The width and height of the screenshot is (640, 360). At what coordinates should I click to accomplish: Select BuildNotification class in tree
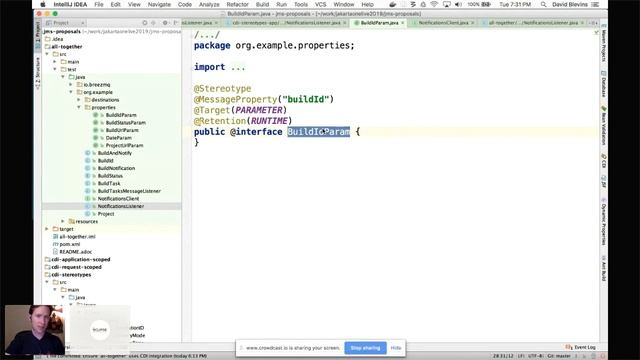(116, 168)
